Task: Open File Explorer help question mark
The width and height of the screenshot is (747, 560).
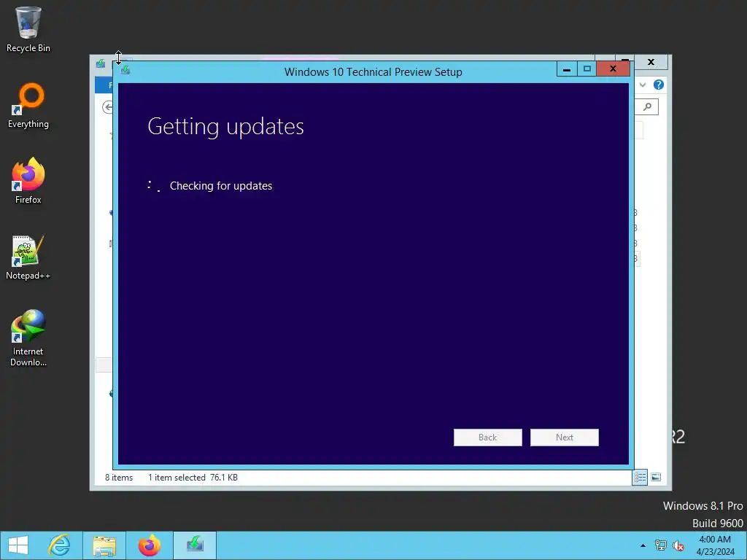Action: click(x=659, y=85)
